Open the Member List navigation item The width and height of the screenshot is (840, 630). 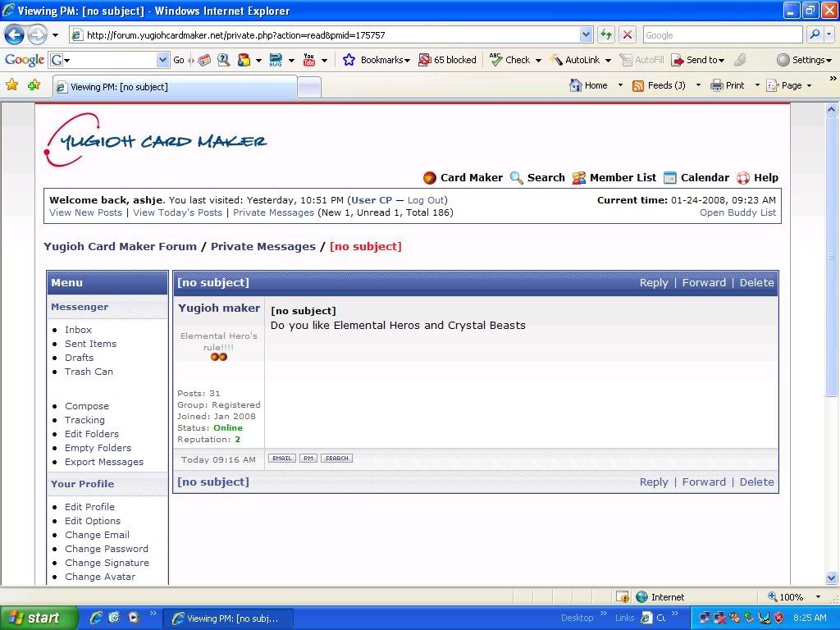click(x=614, y=177)
